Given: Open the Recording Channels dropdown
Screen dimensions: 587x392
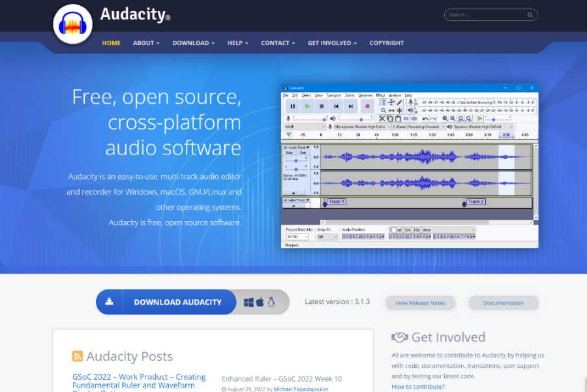Looking at the screenshot, I should [419, 127].
